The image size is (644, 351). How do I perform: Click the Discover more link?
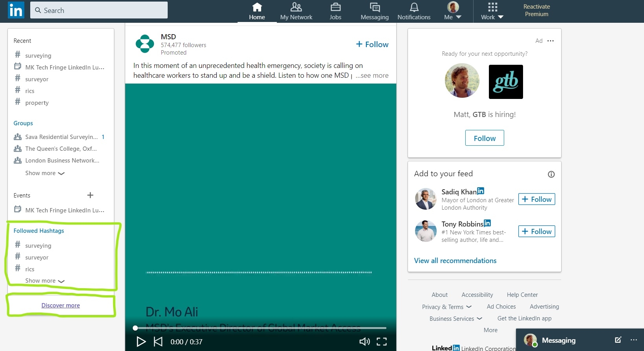coord(60,305)
